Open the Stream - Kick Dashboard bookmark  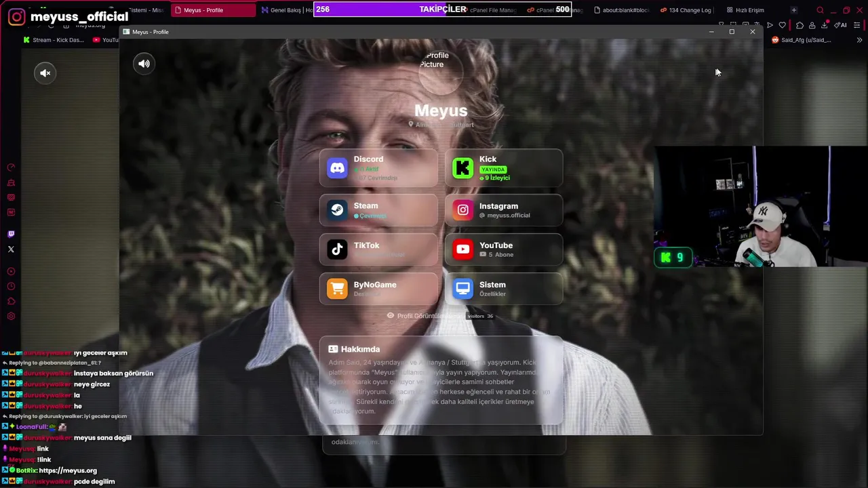click(x=54, y=40)
